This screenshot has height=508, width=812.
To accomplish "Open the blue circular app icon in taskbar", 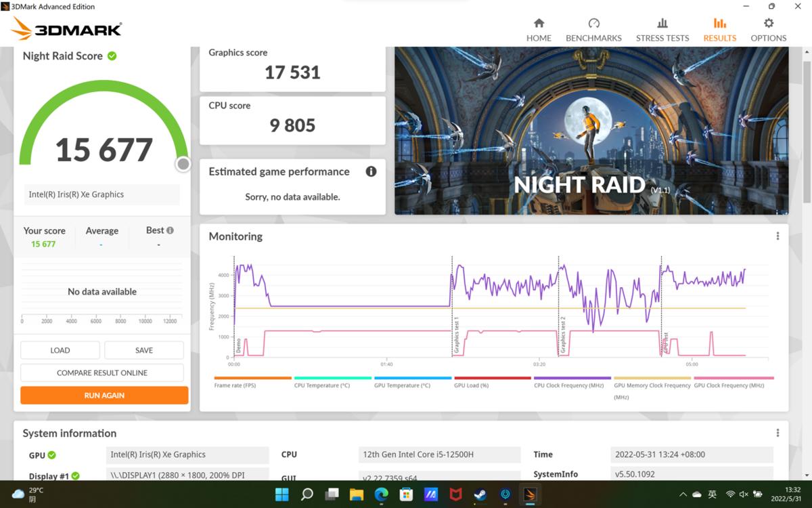I will [x=505, y=494].
